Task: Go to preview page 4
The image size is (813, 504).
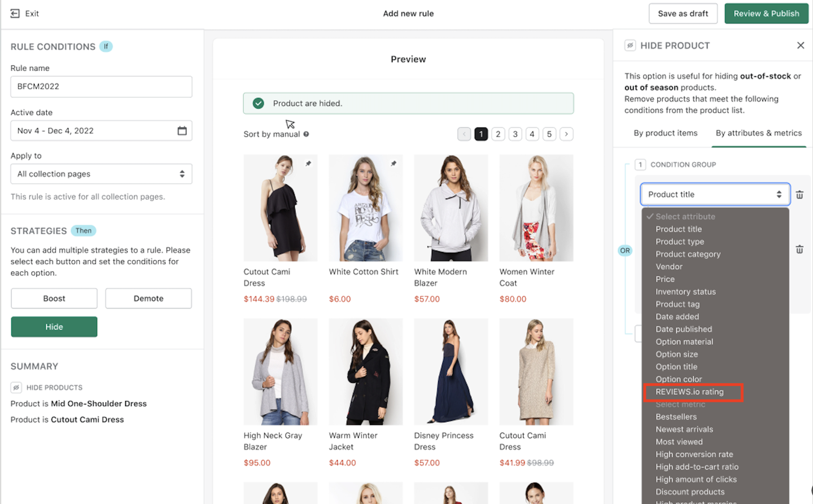Action: [532, 134]
